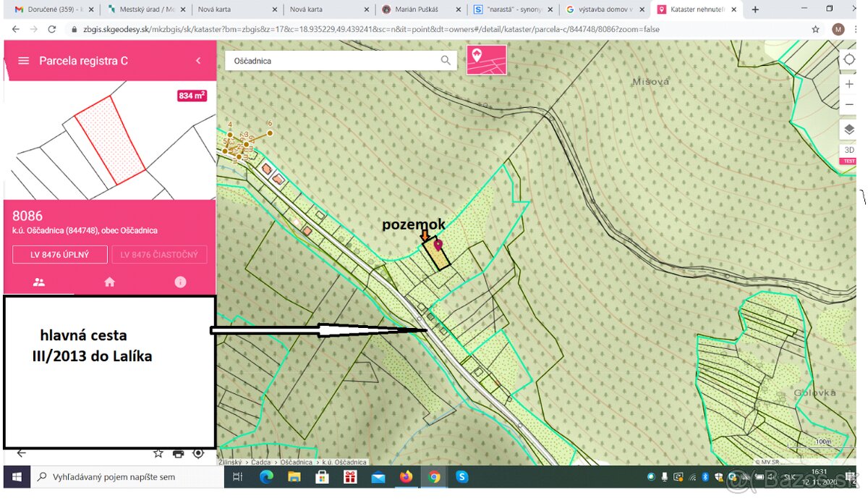Center map on my location
The height and width of the screenshot is (501, 868).
(849, 60)
